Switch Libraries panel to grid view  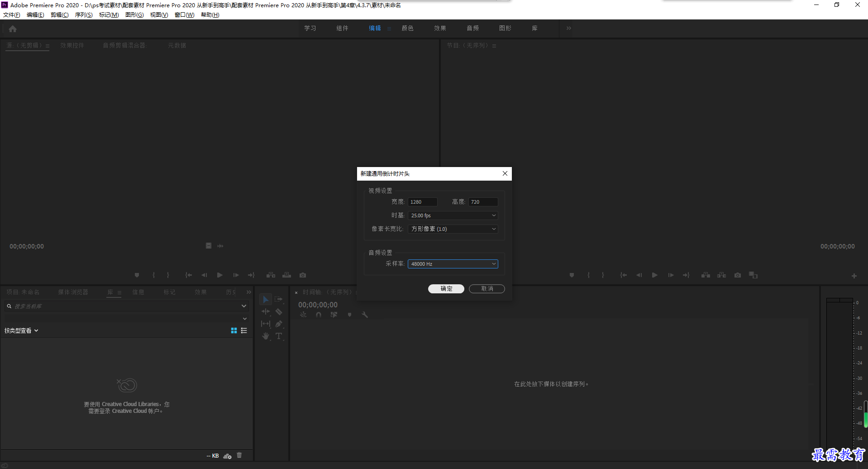(234, 330)
